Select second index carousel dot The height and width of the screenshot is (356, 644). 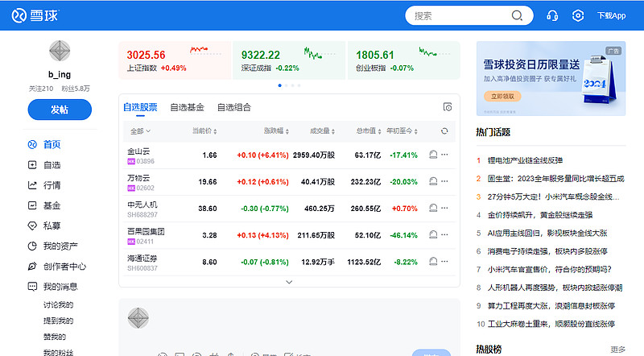coord(287,85)
